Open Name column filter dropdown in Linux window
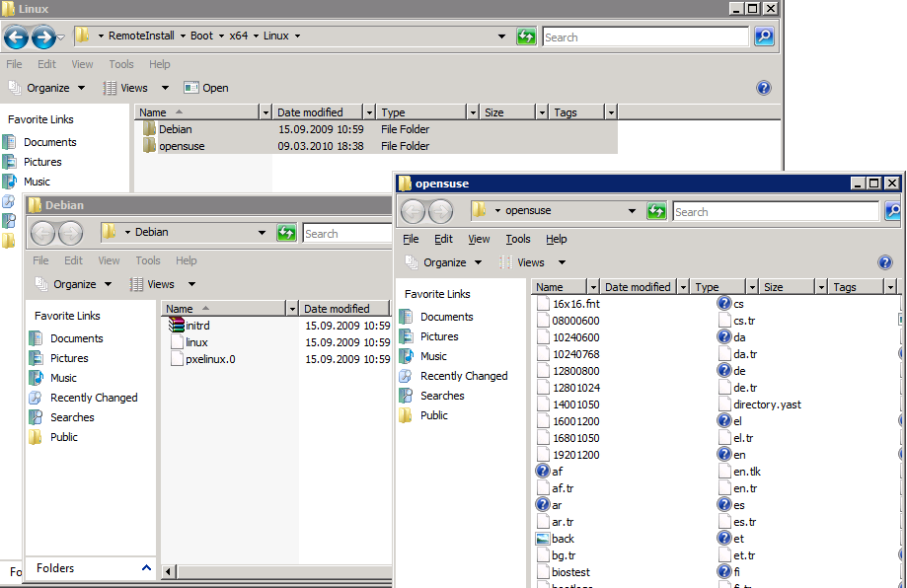 (x=265, y=112)
